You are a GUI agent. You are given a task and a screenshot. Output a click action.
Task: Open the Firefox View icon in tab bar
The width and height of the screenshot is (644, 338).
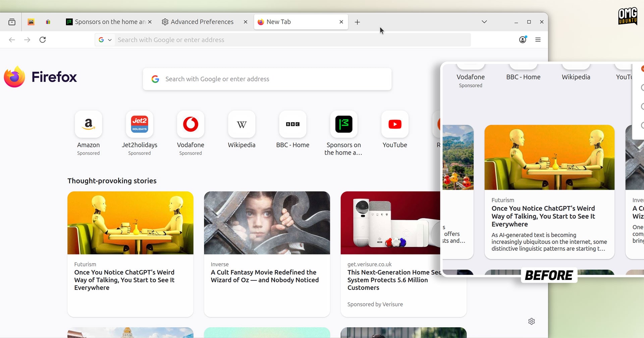click(12, 22)
